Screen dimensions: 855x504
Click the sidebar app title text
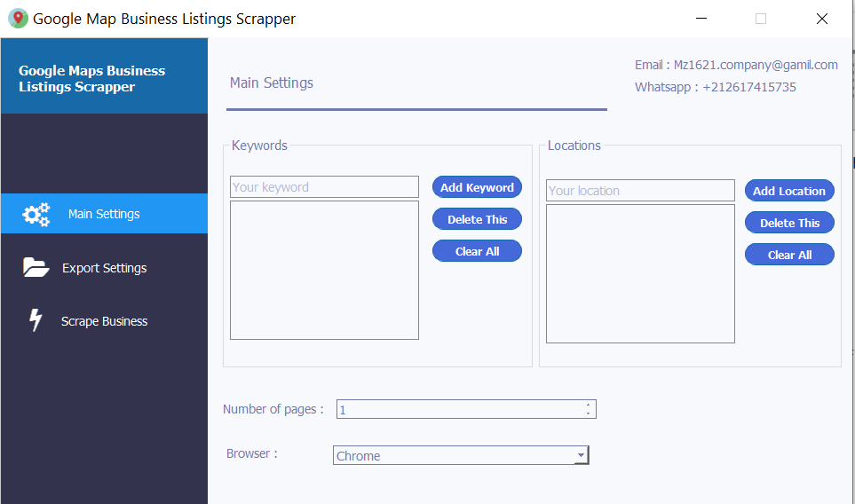[91, 78]
